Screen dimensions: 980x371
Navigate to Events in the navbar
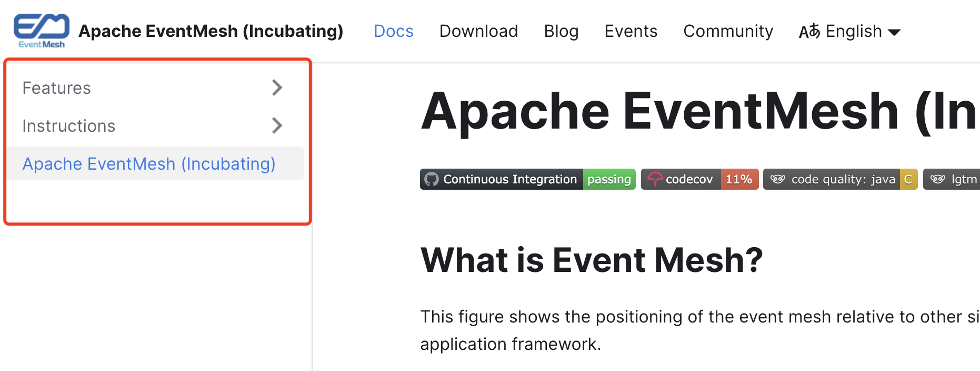pyautogui.click(x=631, y=31)
